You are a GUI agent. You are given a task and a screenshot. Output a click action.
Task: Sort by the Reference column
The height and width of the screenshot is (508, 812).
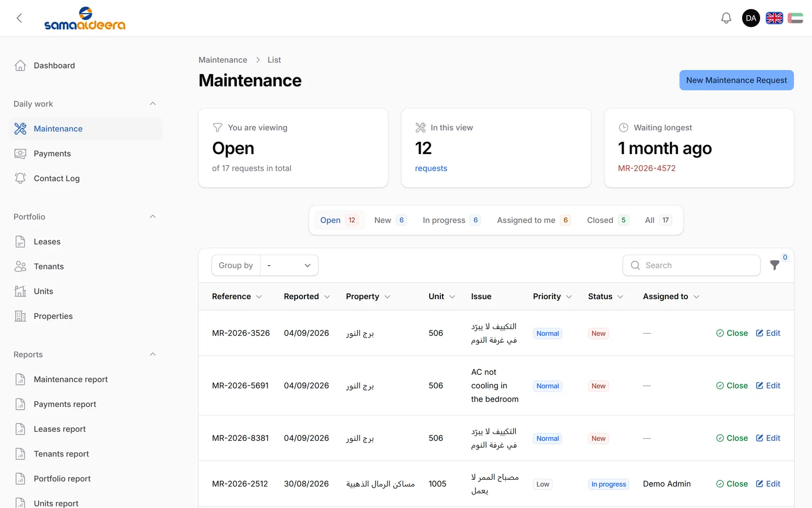click(x=237, y=296)
